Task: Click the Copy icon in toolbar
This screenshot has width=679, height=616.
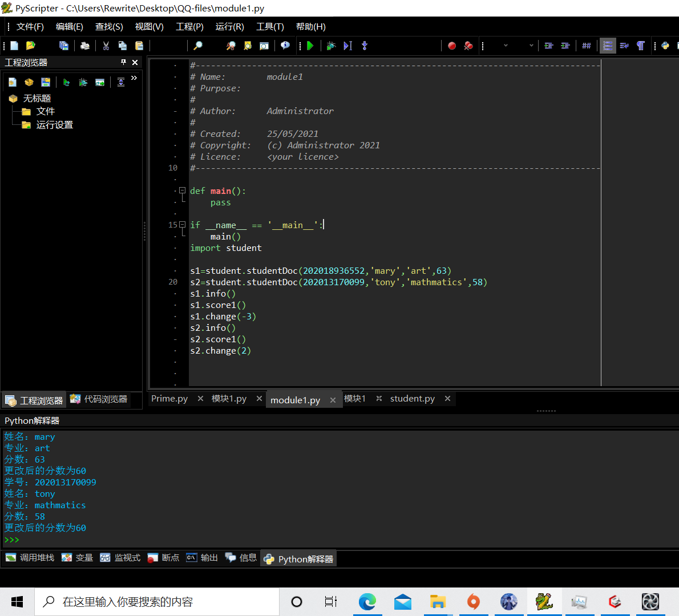Action: click(123, 46)
